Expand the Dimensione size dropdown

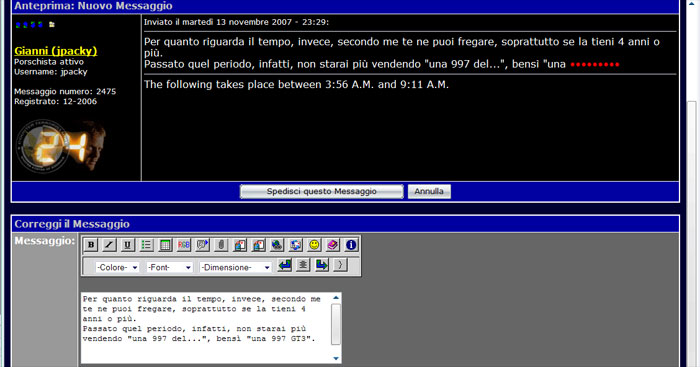point(235,267)
